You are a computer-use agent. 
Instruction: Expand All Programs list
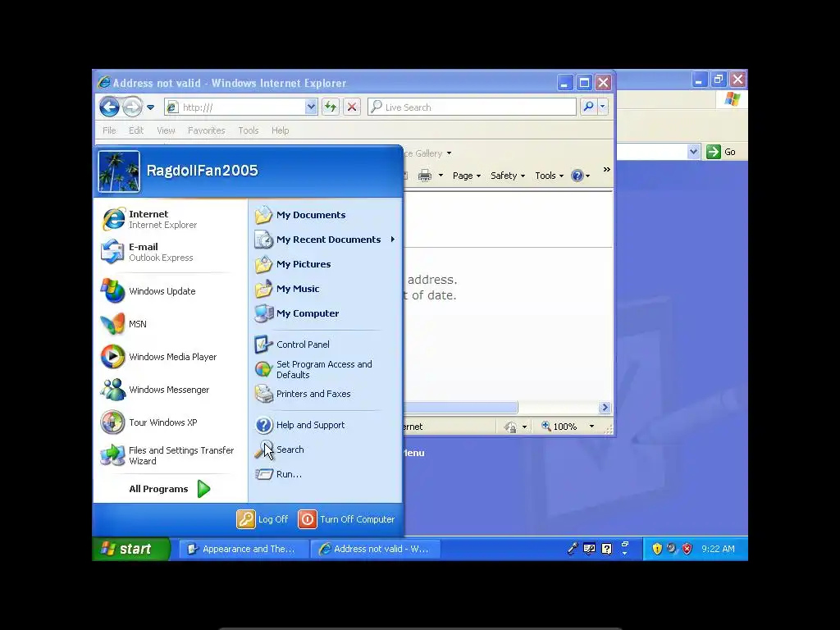[169, 489]
